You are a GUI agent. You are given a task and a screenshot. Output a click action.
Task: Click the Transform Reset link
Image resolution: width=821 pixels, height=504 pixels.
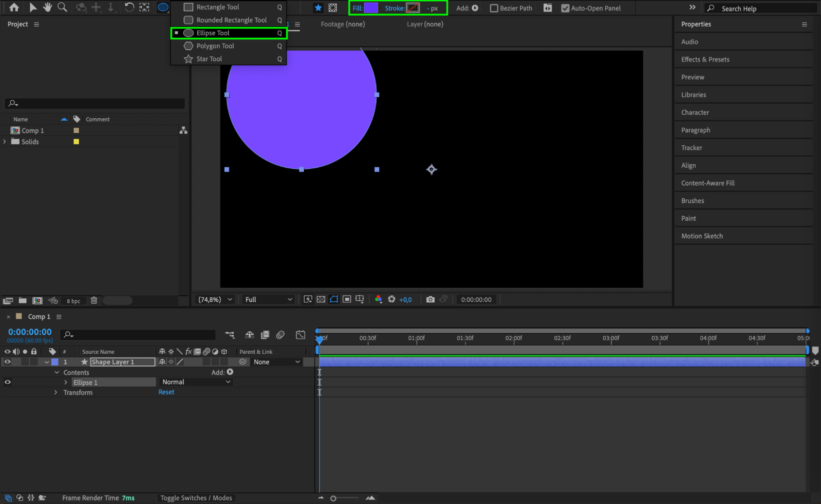coord(166,392)
